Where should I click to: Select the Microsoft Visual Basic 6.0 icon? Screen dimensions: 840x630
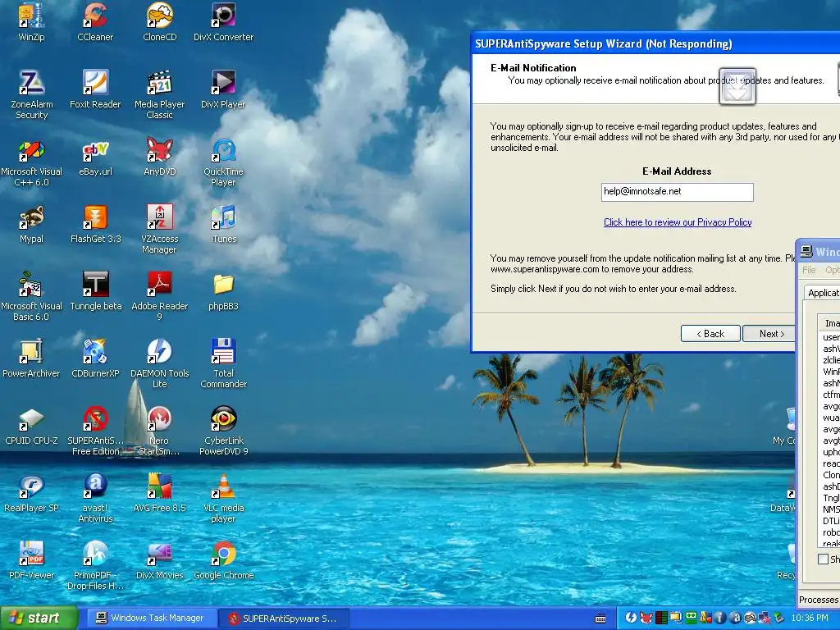[x=31, y=297]
